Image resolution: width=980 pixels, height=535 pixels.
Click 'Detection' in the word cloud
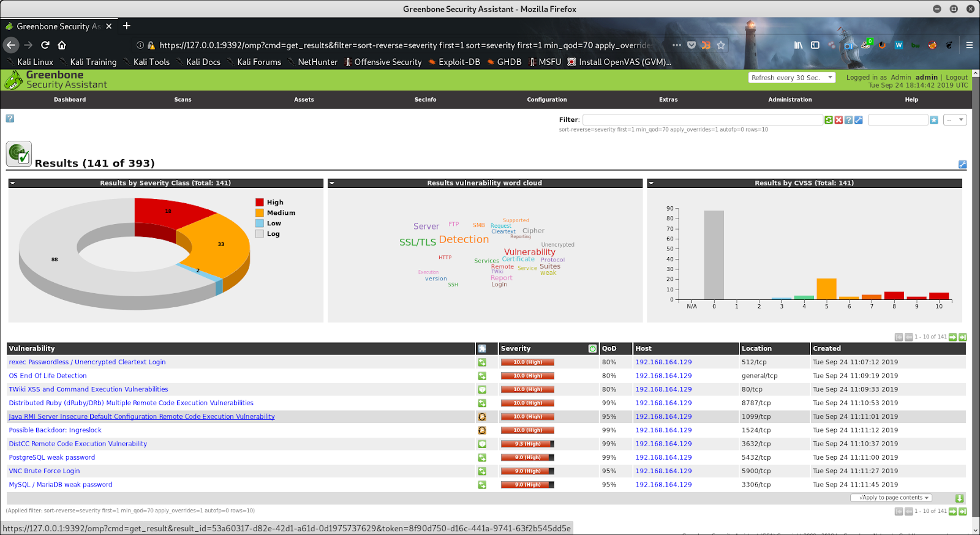coord(464,239)
